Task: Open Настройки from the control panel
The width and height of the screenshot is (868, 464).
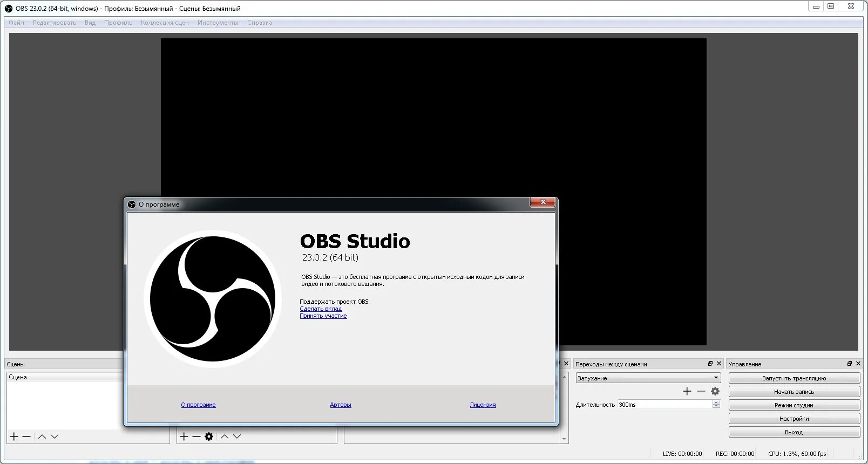Action: click(794, 419)
